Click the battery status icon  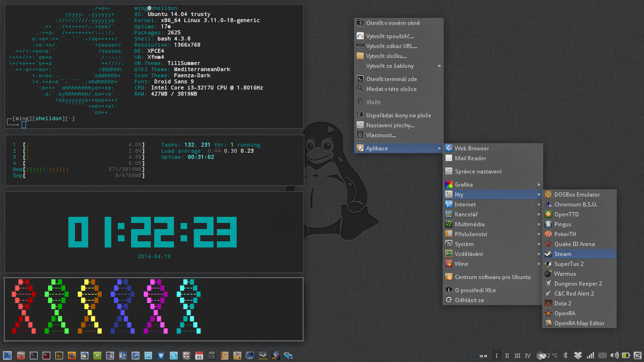(626, 355)
